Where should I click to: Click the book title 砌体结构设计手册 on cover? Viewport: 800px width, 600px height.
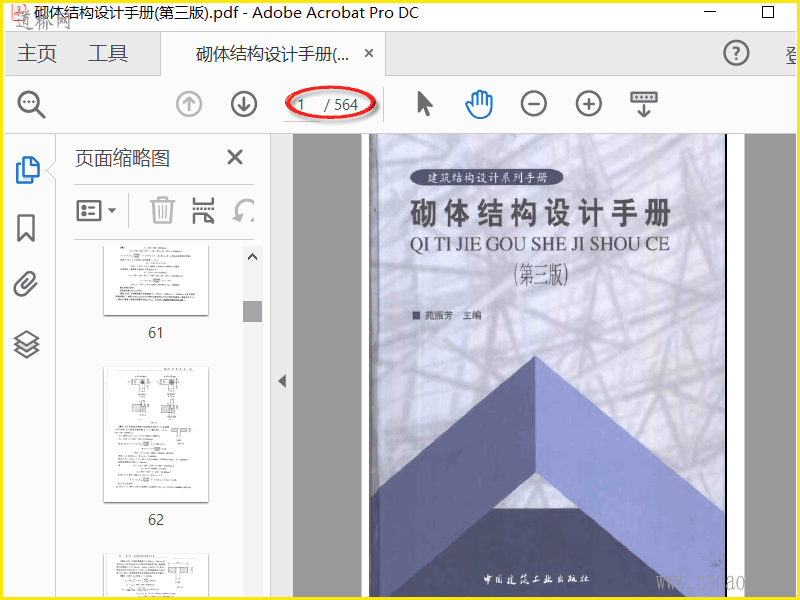[x=540, y=213]
